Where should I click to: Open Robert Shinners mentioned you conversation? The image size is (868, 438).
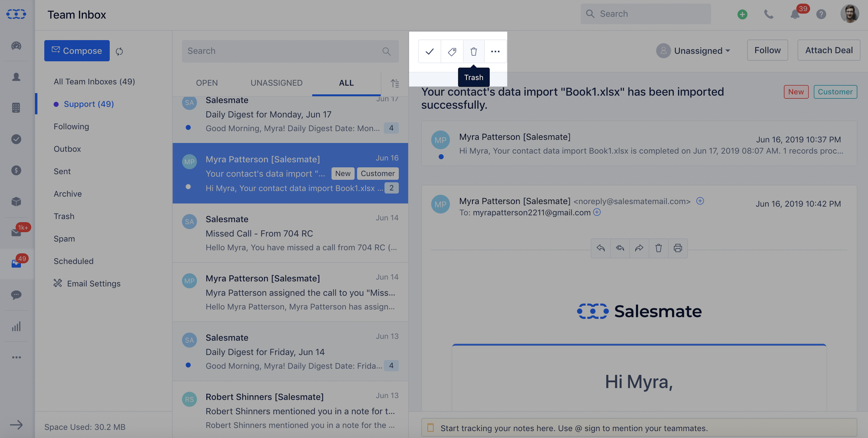[290, 410]
